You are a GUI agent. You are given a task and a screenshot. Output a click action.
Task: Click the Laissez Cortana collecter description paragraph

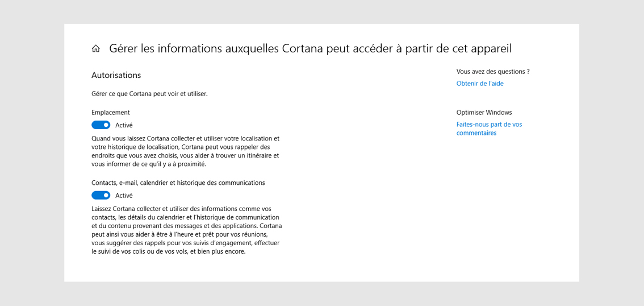(186, 230)
